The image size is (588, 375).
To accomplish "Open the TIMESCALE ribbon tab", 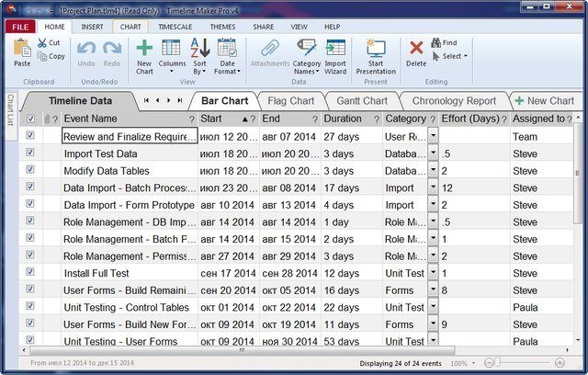I will 175,28.
